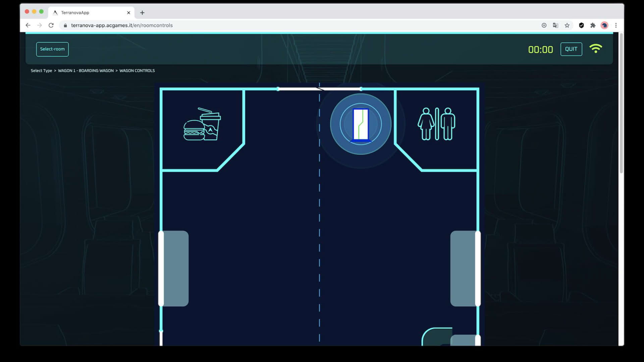Open the Select-room button
The height and width of the screenshot is (362, 644).
point(52,49)
